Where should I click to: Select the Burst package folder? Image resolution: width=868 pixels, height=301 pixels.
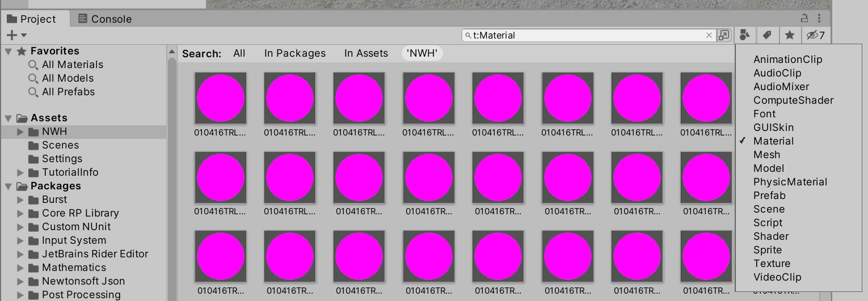tap(54, 200)
